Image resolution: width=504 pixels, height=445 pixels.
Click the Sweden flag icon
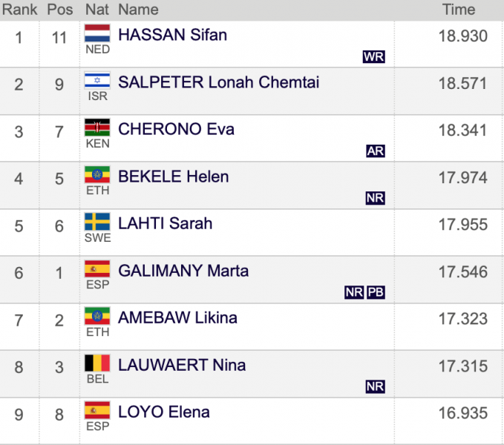click(x=97, y=222)
